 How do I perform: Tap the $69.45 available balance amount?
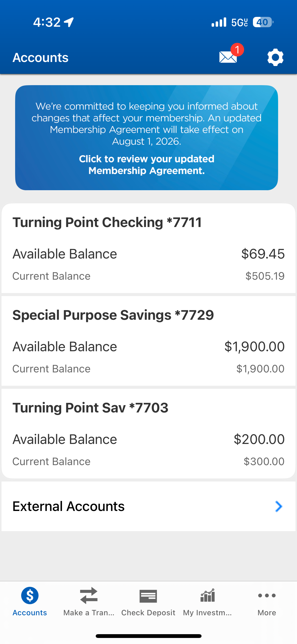[263, 254]
